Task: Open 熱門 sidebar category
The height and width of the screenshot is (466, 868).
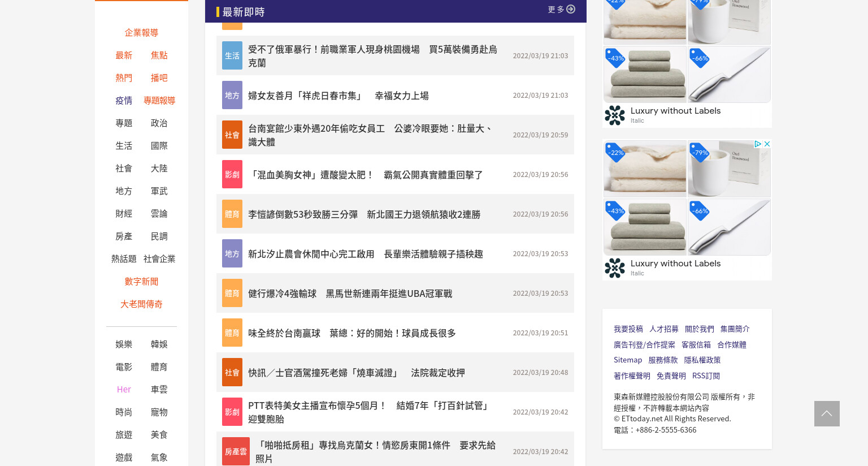Action: [124, 78]
